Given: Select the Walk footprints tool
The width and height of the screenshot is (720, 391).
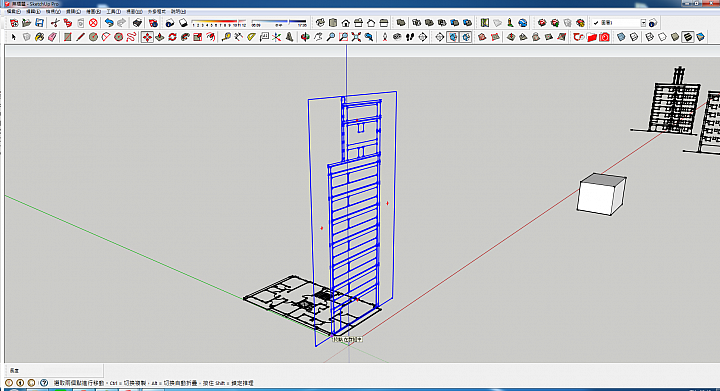Looking at the screenshot, I should click(410, 37).
